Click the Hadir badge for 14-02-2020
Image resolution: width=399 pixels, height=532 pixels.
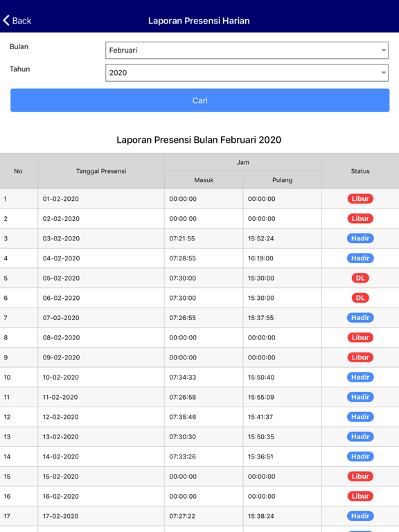pyautogui.click(x=360, y=456)
